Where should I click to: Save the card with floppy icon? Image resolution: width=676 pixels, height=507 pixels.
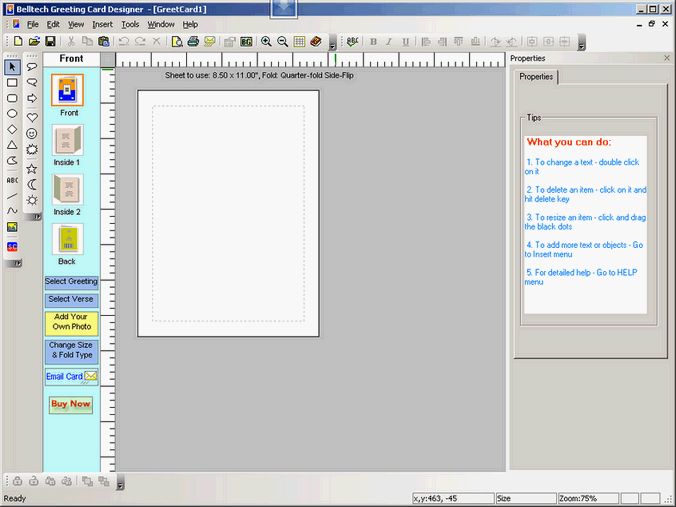[x=50, y=41]
